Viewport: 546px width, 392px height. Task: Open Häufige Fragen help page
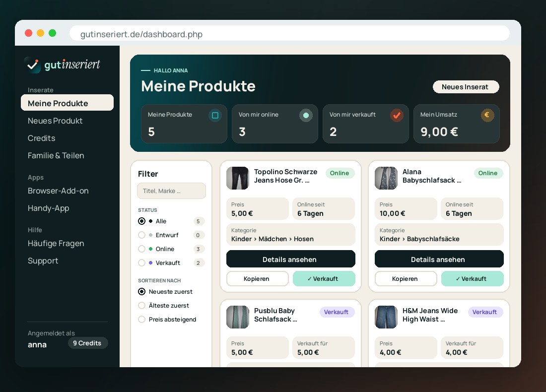[56, 243]
